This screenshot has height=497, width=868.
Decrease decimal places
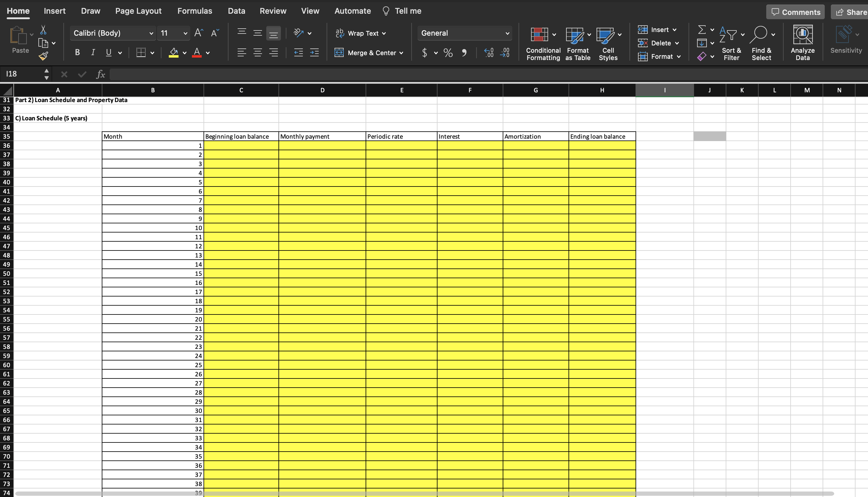click(505, 53)
